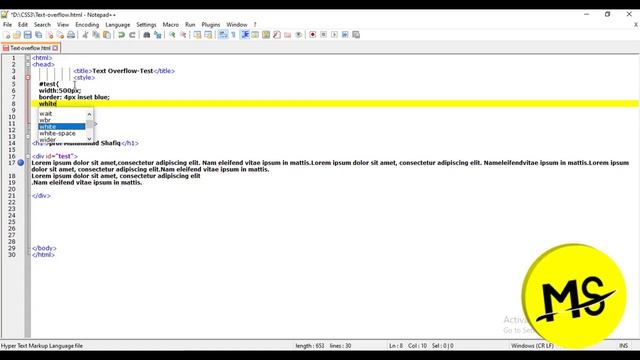Create a new file with the New toolbar icon
The image size is (640, 360).
point(7,35)
